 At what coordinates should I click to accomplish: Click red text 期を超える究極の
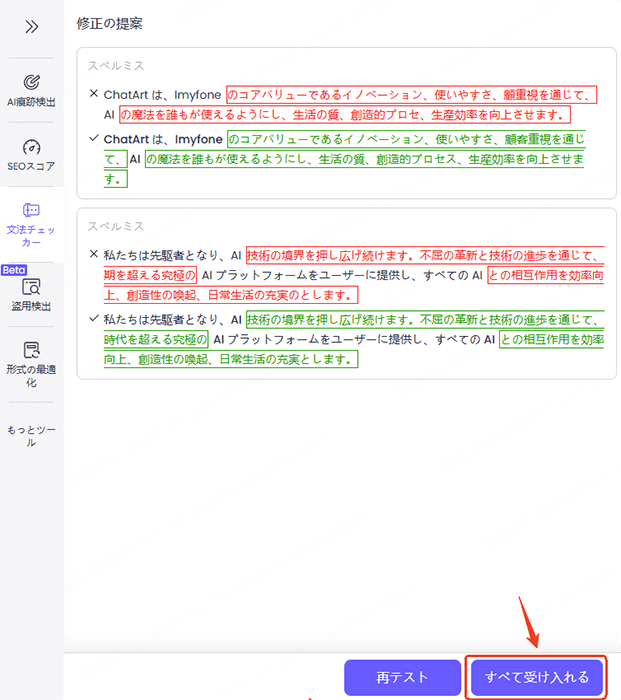tap(150, 275)
